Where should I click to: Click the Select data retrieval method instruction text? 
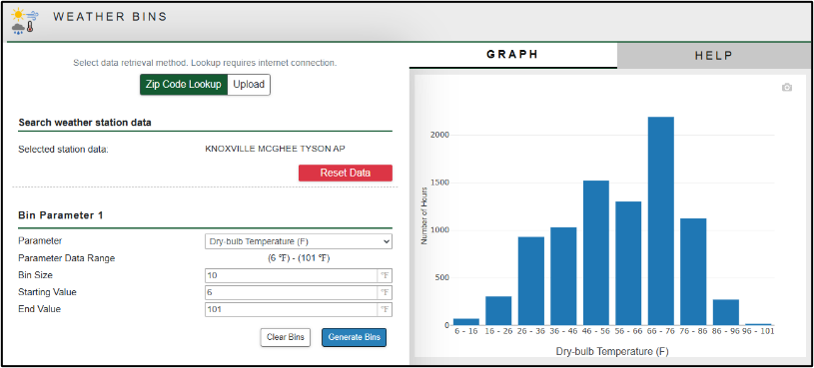[205, 63]
